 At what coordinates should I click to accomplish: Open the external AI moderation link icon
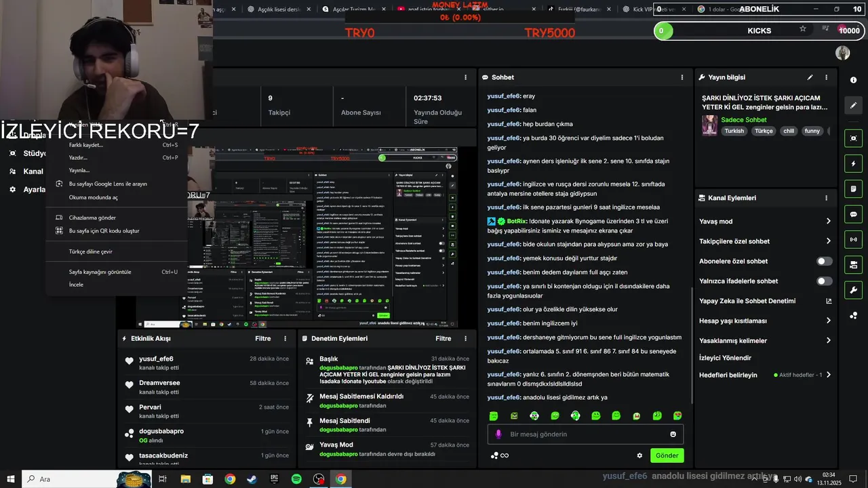click(828, 301)
